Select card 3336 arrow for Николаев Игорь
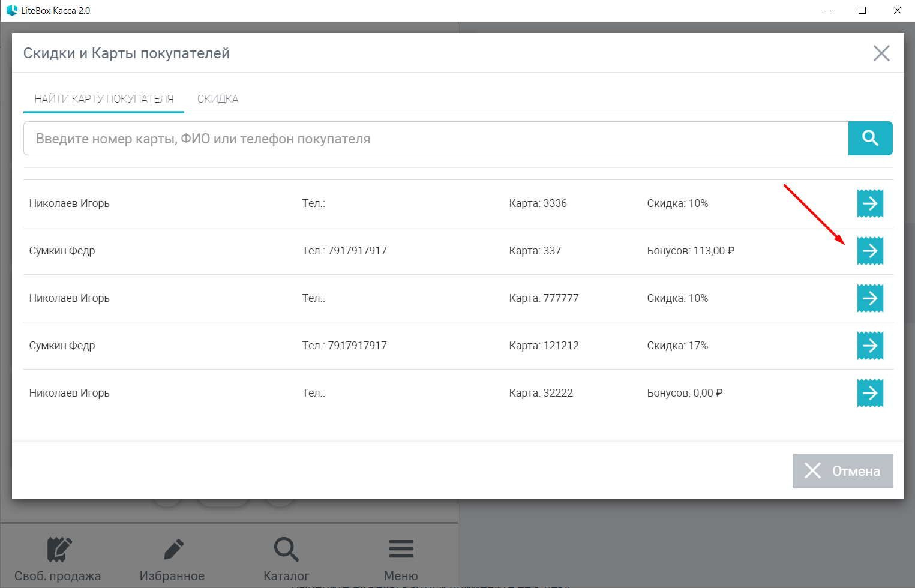Image resolution: width=915 pixels, height=588 pixels. pos(870,203)
